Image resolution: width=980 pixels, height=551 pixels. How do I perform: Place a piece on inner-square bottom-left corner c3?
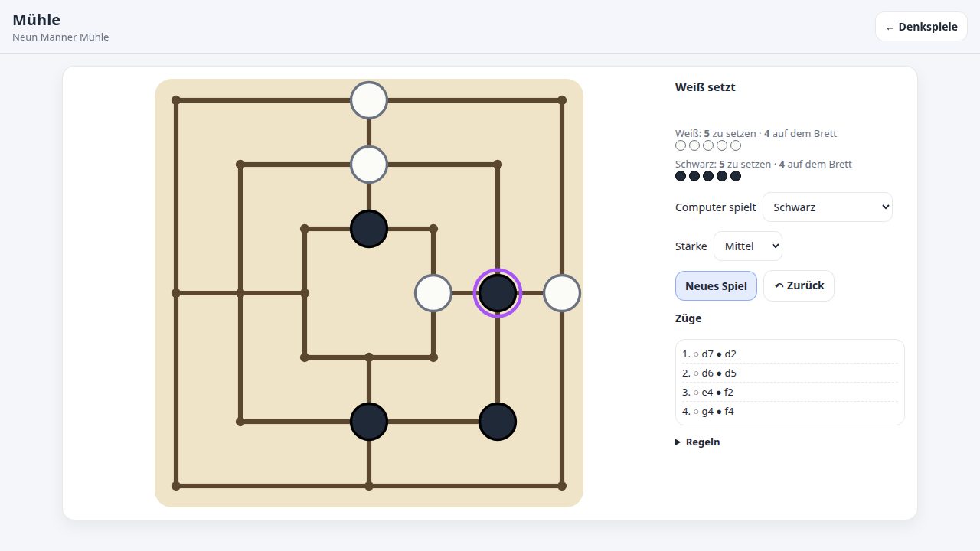[305, 357]
